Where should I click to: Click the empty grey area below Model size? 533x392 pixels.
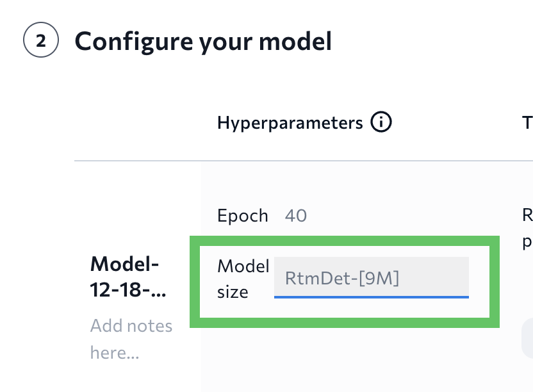pos(346,359)
